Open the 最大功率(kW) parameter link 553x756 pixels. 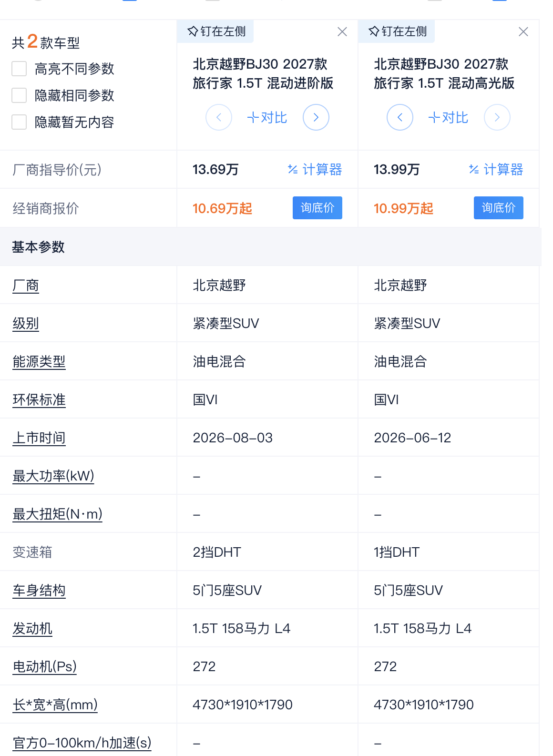(53, 476)
